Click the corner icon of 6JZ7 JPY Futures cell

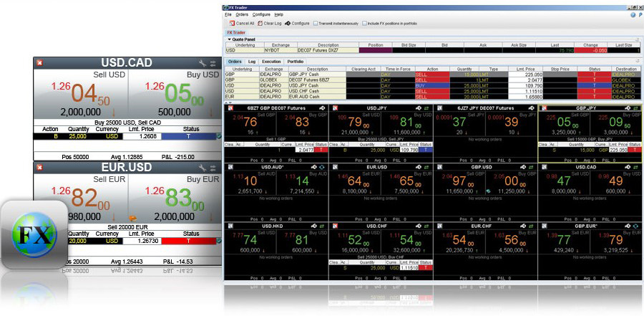point(440,108)
